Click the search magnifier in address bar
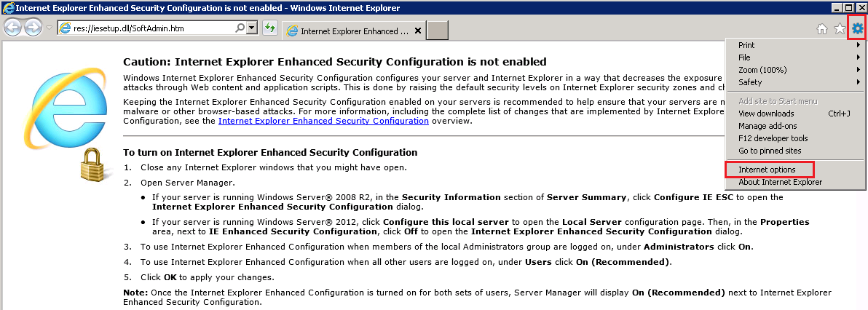This screenshot has height=310, width=868. click(240, 28)
